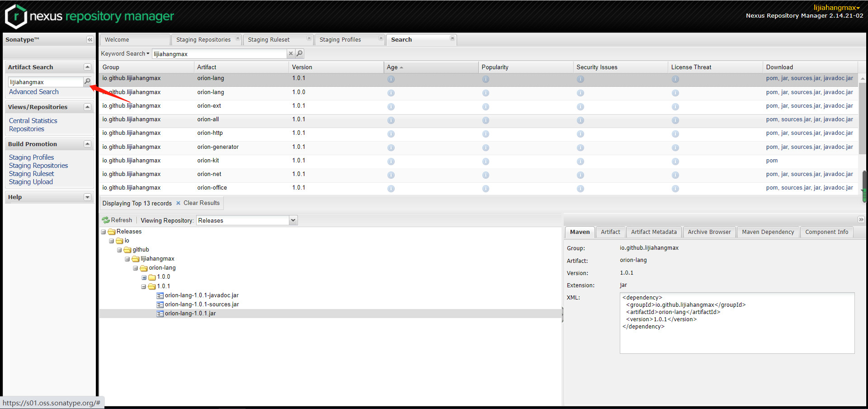Image resolution: width=868 pixels, height=409 pixels.
Task: Select the orion-lang-1.0.1-javadoc.jar file
Action: 202,295
